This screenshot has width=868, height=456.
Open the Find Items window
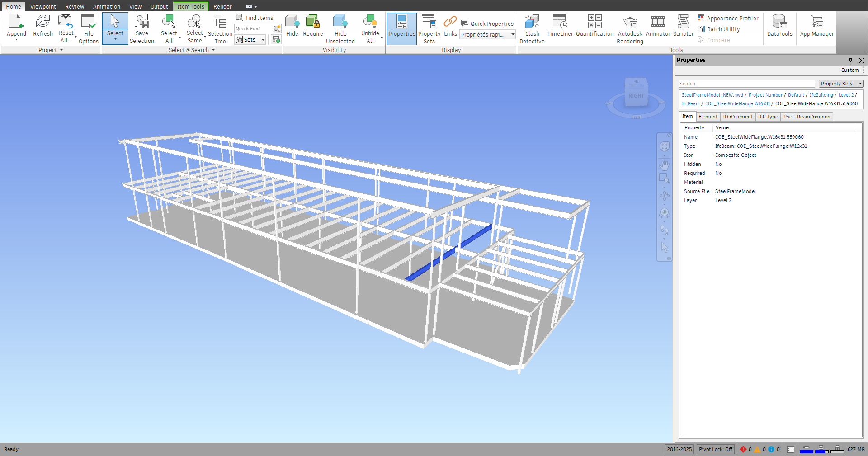click(x=255, y=18)
